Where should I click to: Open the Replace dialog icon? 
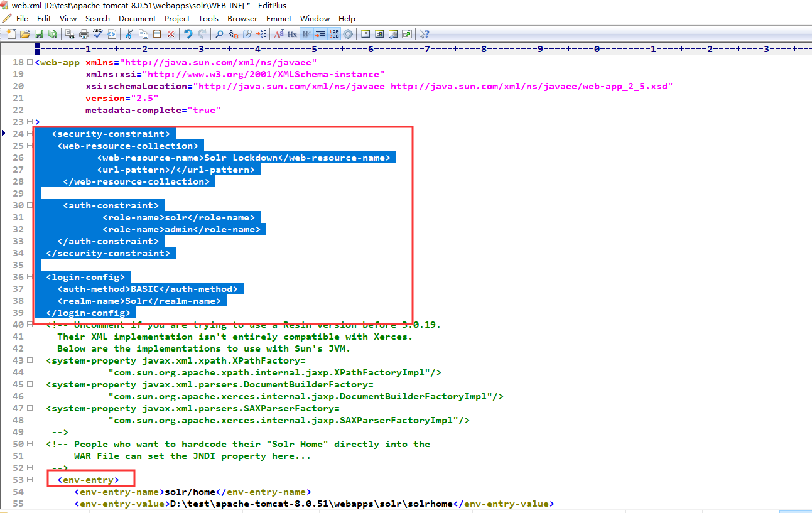[x=234, y=34]
